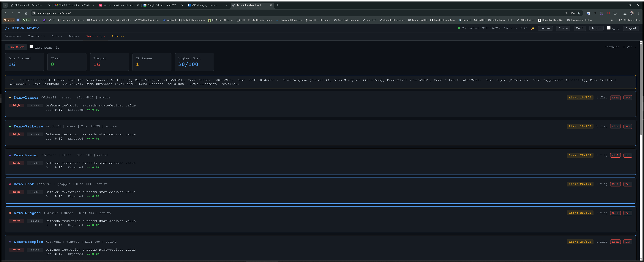The height and width of the screenshot is (262, 644).
Task: Switch to the Google Calendar April 2026 tab
Action: coord(162,5)
